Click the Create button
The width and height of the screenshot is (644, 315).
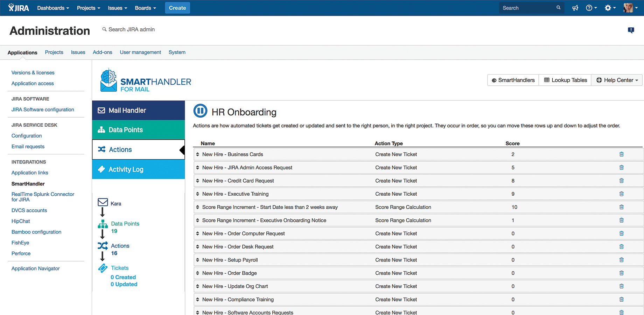[x=177, y=8]
